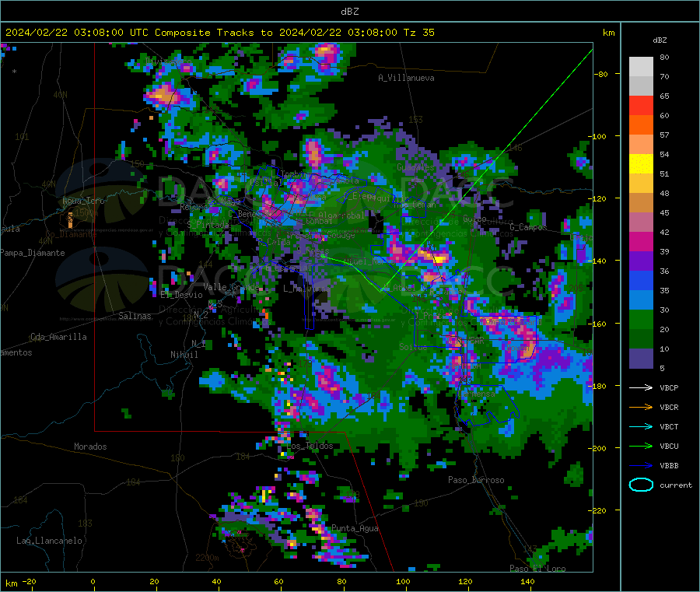
Task: Click the 'A_Villanueva' place label
Action: pyautogui.click(x=406, y=78)
